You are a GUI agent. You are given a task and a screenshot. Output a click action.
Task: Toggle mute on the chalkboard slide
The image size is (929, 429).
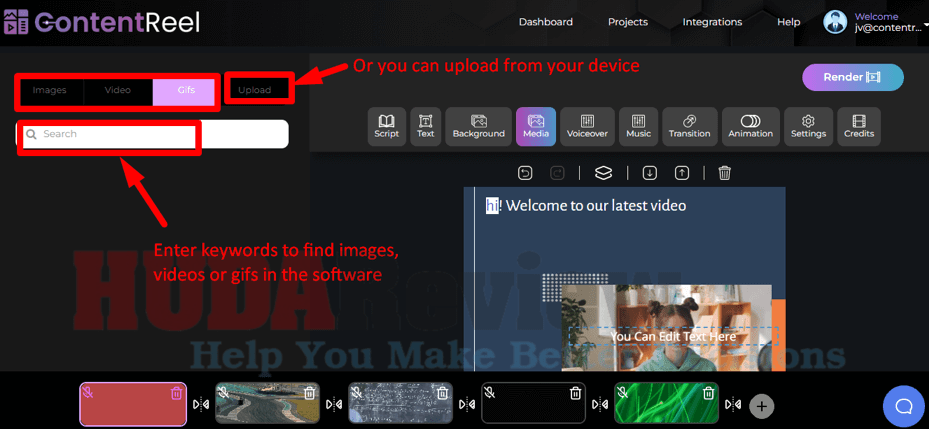[x=356, y=392]
